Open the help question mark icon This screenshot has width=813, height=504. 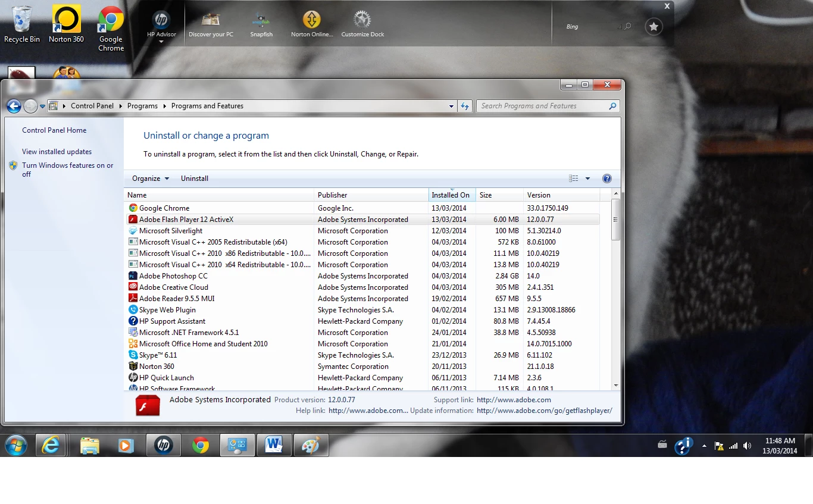[607, 179]
